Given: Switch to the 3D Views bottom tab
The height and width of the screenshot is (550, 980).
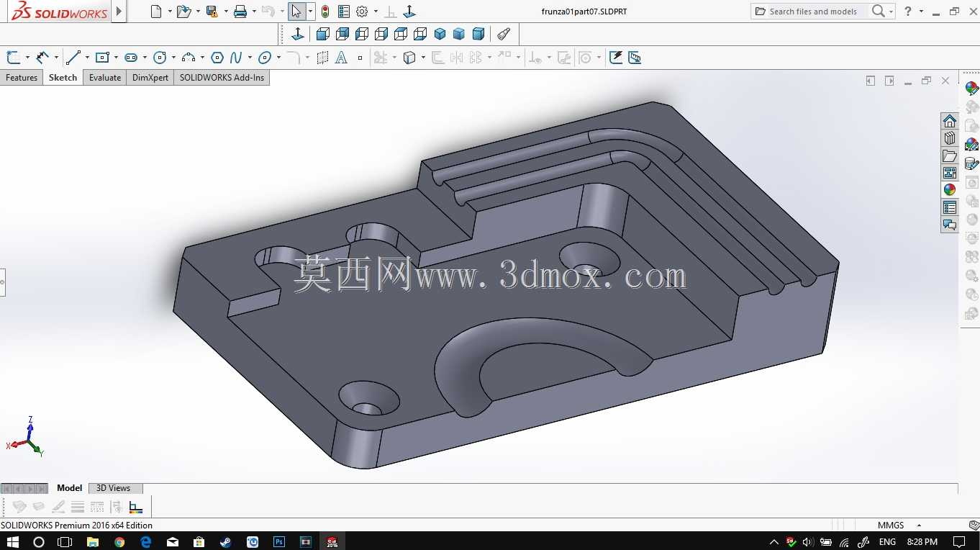Looking at the screenshot, I should (114, 488).
